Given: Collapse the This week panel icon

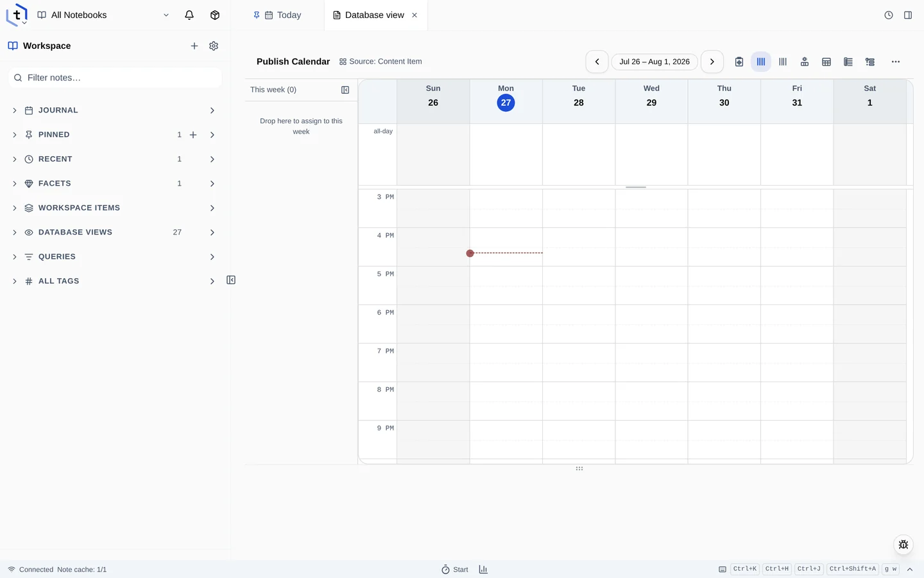Looking at the screenshot, I should pos(345,90).
